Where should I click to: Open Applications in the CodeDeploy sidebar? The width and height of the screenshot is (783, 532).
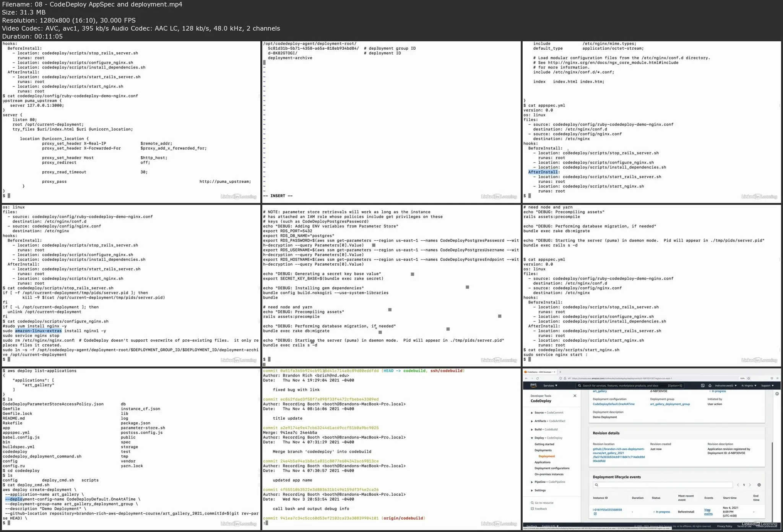point(543,462)
